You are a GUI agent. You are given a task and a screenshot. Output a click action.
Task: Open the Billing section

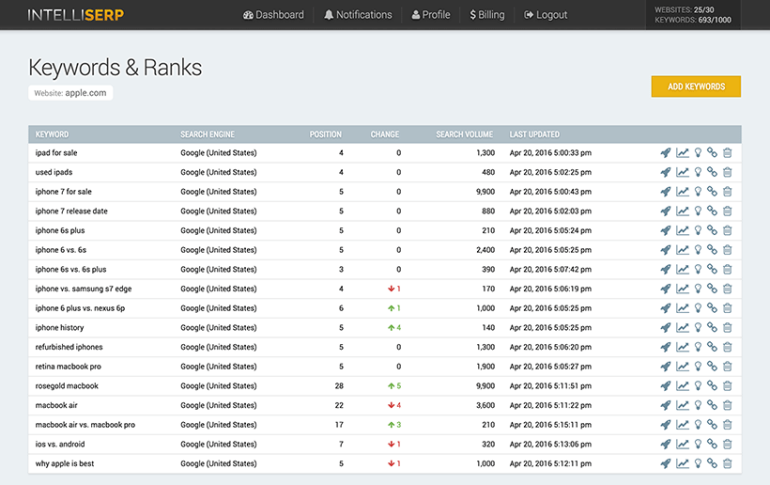(487, 15)
